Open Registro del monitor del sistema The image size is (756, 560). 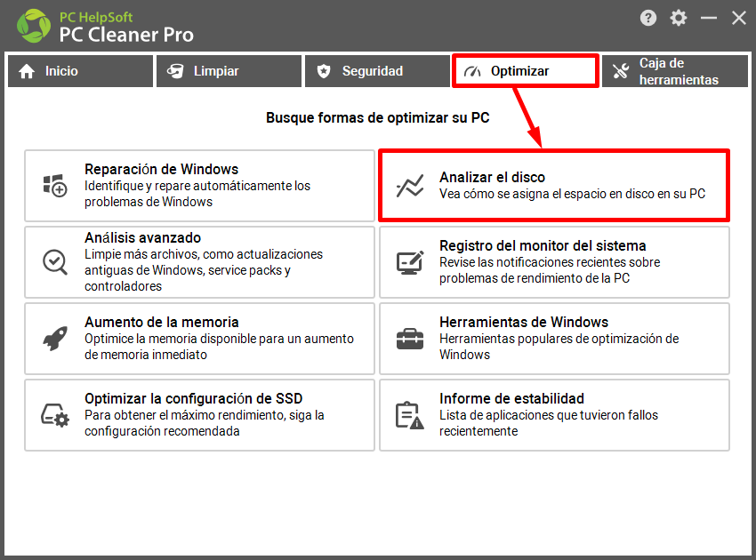click(554, 262)
